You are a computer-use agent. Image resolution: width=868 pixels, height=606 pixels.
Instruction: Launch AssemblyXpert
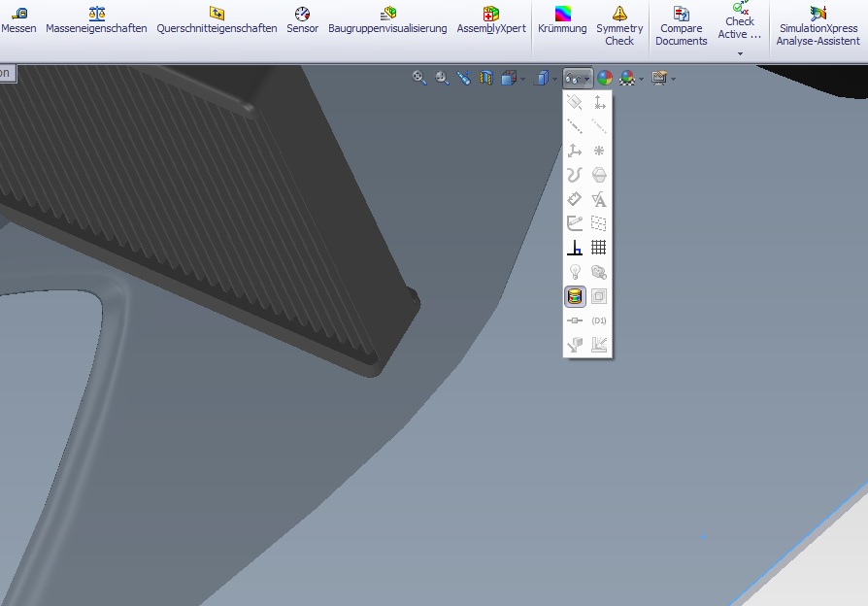coord(491,19)
